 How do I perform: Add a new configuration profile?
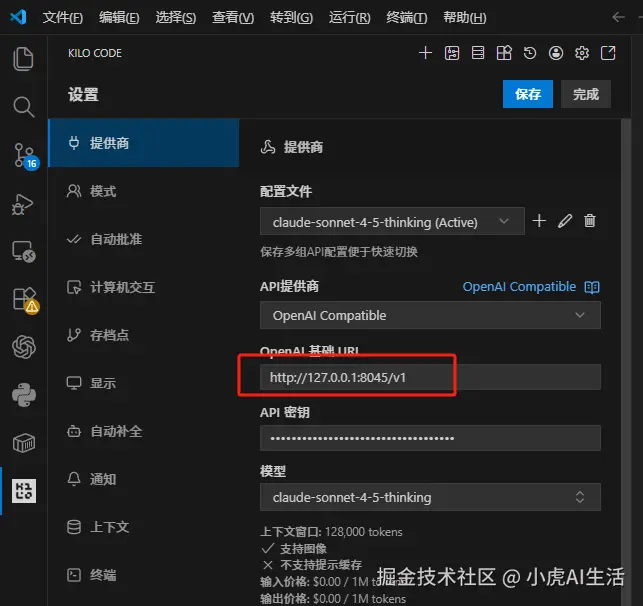pyautogui.click(x=539, y=221)
